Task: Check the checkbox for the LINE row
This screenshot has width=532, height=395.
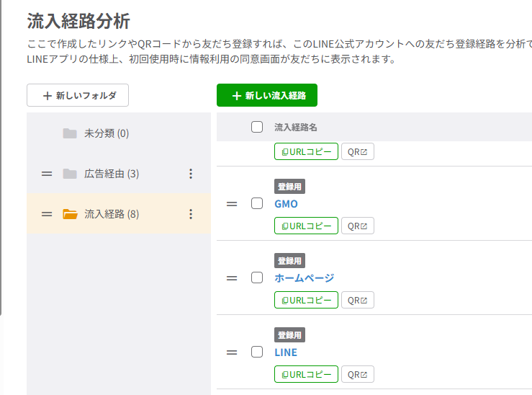Action: click(257, 352)
